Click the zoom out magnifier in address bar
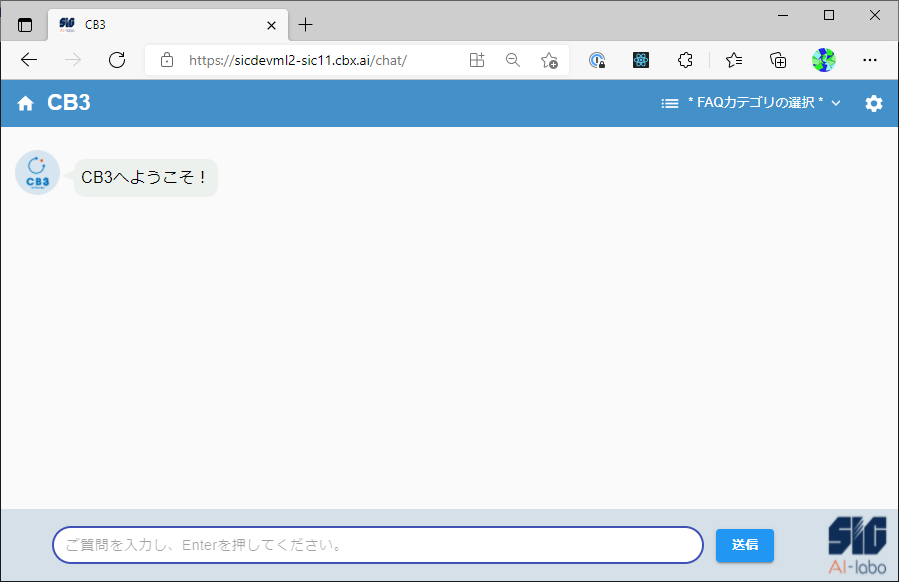 513,60
